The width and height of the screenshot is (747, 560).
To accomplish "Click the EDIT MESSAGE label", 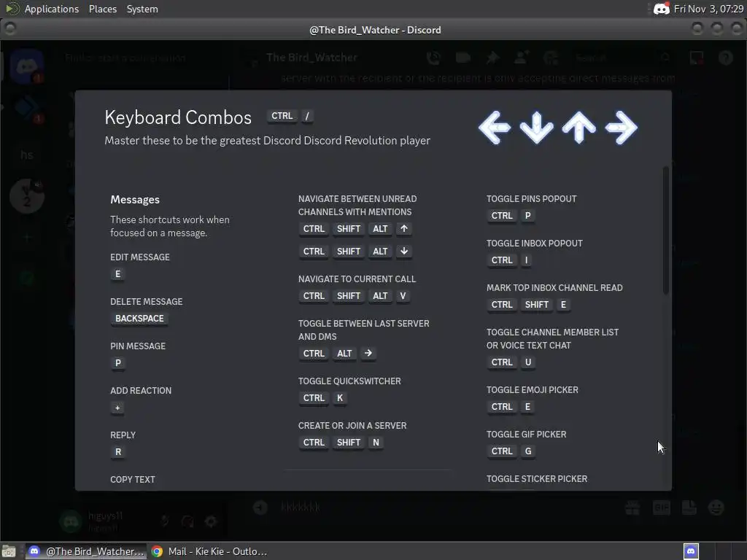I will coord(139,257).
